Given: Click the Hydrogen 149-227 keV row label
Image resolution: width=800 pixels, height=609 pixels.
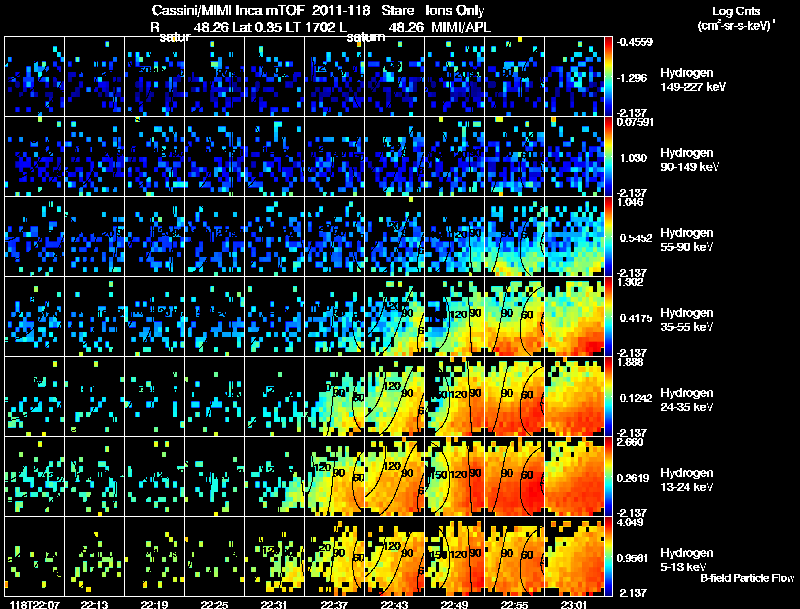Looking at the screenshot, I should click(x=692, y=80).
